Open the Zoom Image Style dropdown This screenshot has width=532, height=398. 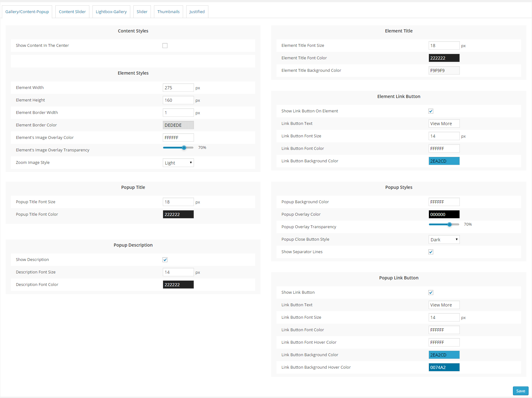click(178, 163)
